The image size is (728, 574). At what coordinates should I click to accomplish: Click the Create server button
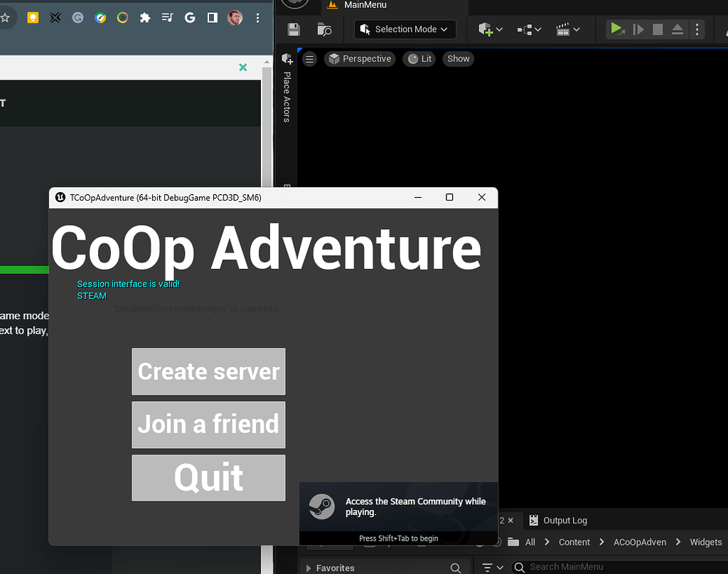[x=208, y=371]
